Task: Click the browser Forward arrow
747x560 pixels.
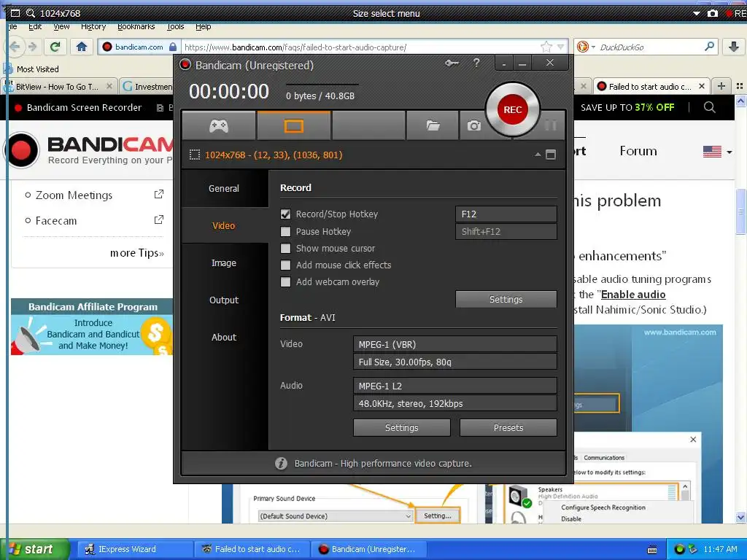Action: (x=32, y=47)
